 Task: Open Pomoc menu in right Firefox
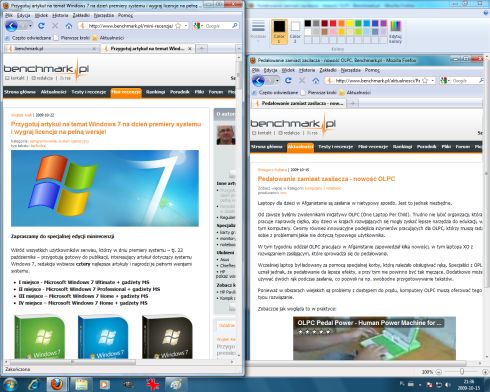pos(372,70)
